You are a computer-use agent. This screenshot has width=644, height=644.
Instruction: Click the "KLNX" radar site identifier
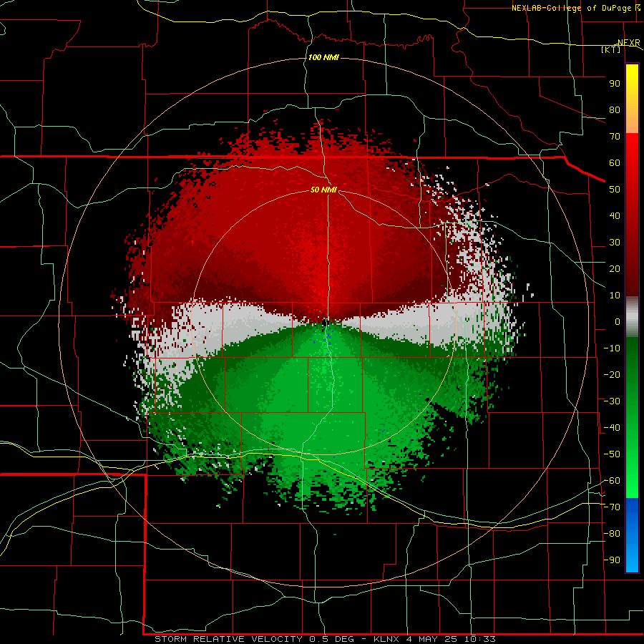(x=386, y=639)
